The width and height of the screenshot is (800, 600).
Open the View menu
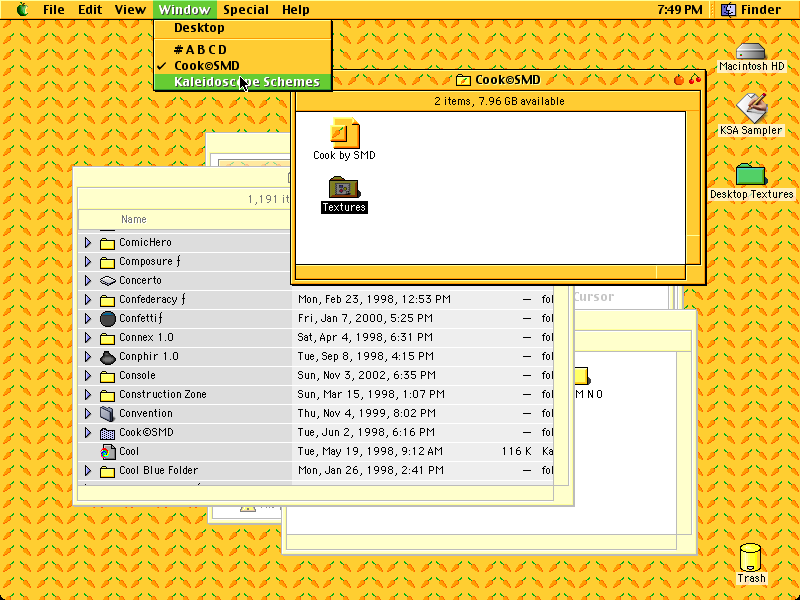(x=130, y=10)
